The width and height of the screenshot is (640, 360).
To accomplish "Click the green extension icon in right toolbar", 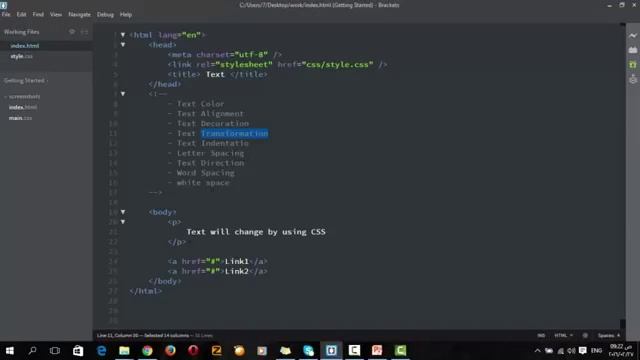I will [x=633, y=64].
